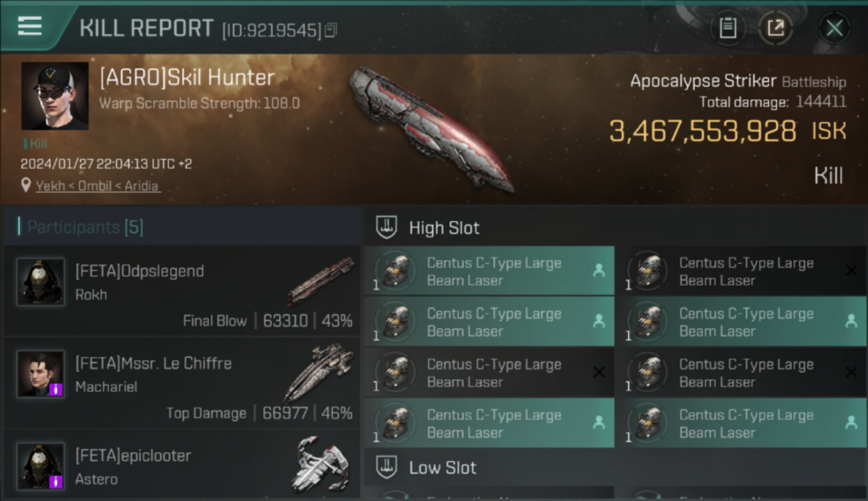Select the Participants [5] tab

point(85,227)
